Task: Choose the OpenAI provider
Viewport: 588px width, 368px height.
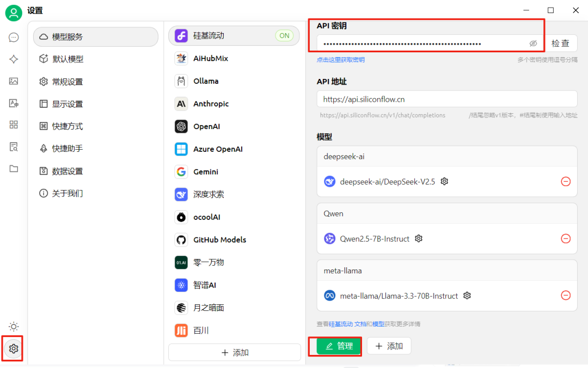Action: [x=234, y=126]
